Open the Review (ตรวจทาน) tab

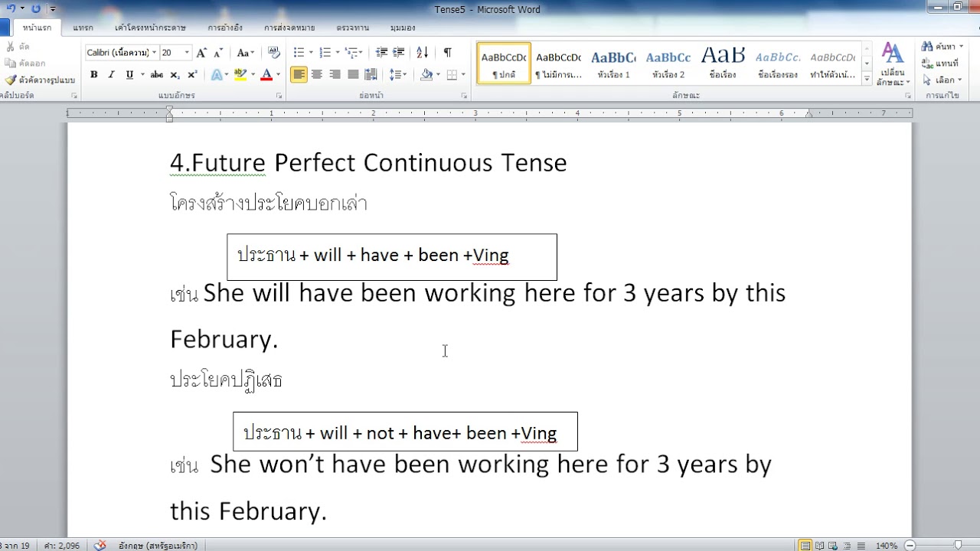click(352, 28)
